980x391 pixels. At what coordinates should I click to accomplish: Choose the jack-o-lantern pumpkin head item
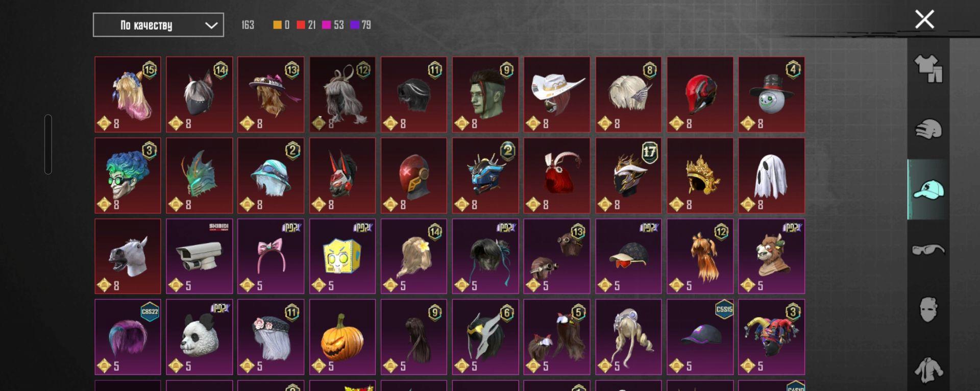(x=342, y=337)
